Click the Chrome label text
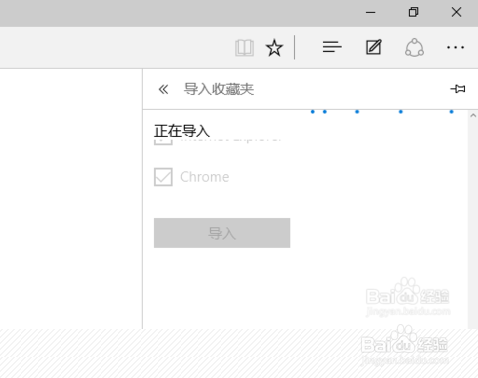Image resolution: width=478 pixels, height=378 pixels. (205, 177)
